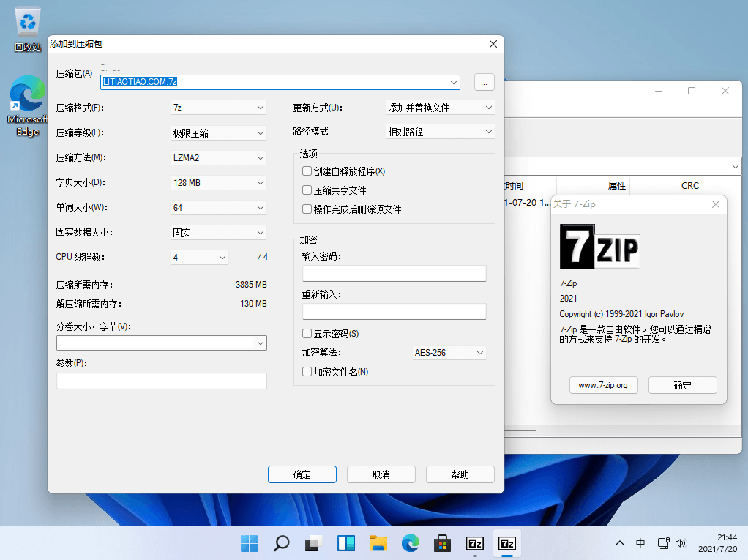Click the 7-Zip logo in the About dialog
The width and height of the screenshot is (748, 560).
[599, 247]
